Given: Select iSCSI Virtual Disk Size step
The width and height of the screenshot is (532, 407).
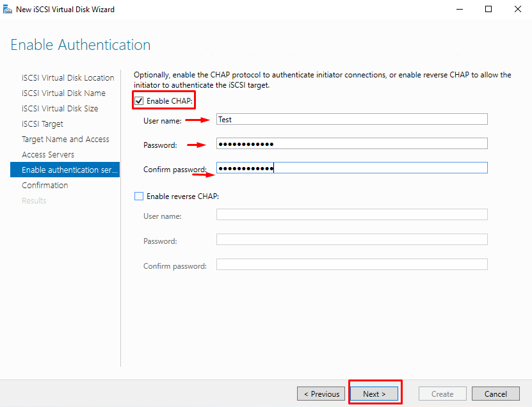Looking at the screenshot, I should click(60, 108).
